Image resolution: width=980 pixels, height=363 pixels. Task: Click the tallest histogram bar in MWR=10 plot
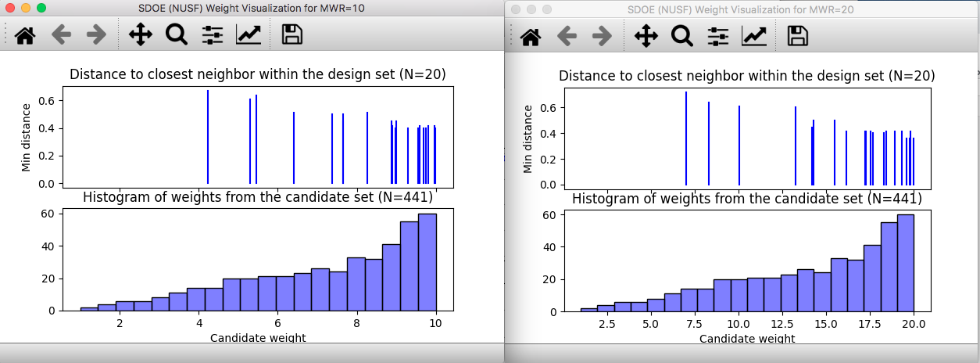tap(427, 262)
